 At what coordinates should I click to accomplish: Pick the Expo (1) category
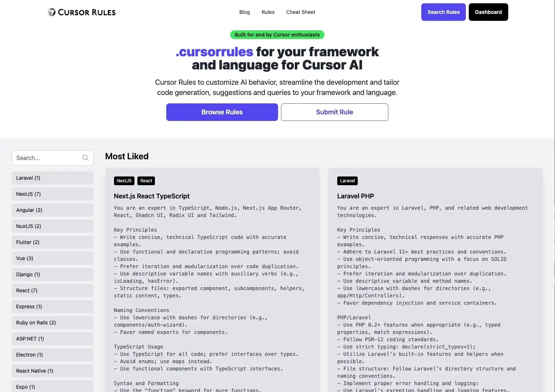click(x=53, y=386)
